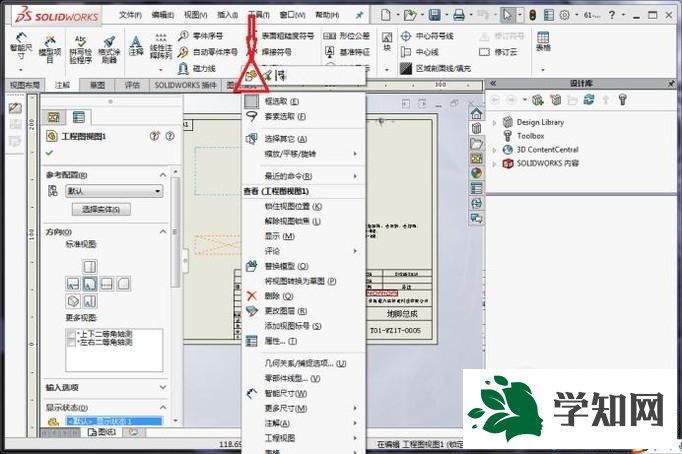The image size is (682, 454).
Task: Click the property manager vertical scrollbar
Action: point(175,232)
